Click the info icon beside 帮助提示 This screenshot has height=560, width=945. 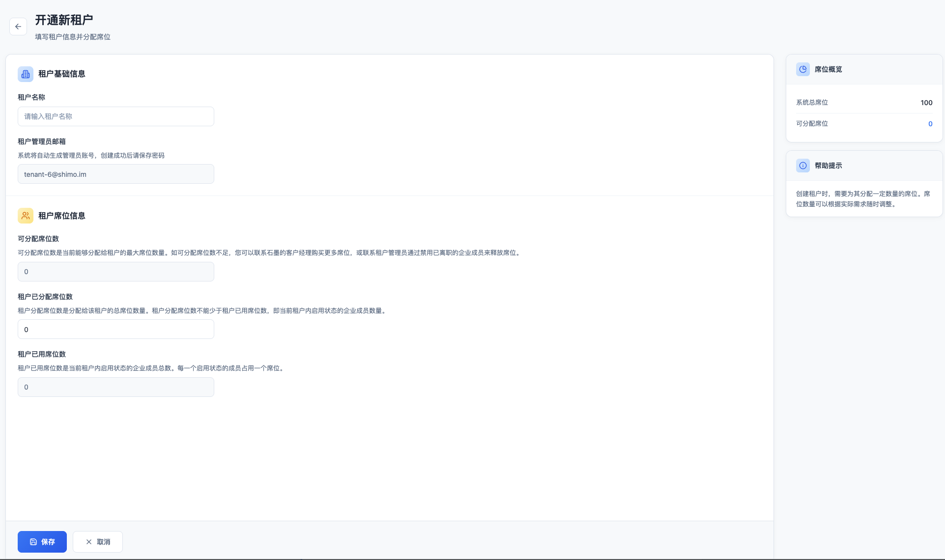803,166
